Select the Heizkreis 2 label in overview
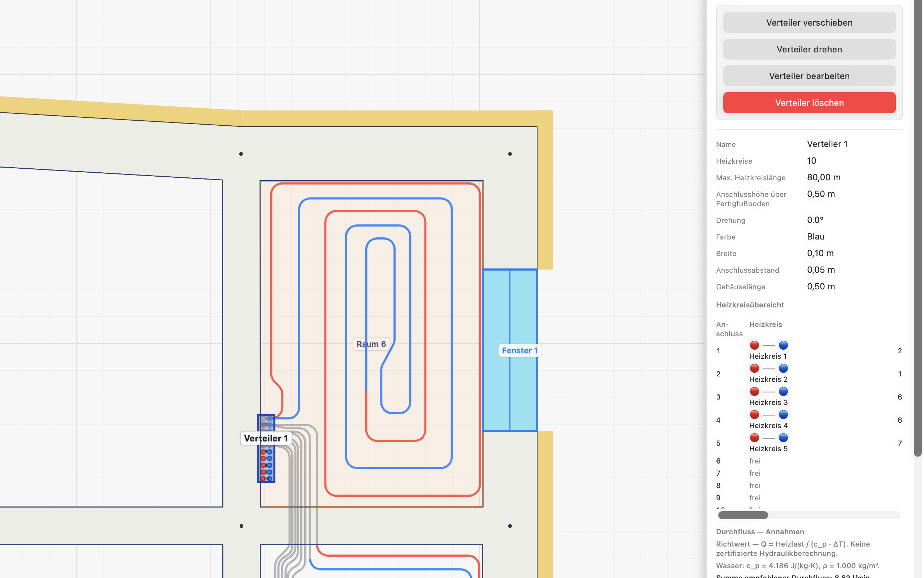The width and height of the screenshot is (924, 578). click(x=768, y=379)
